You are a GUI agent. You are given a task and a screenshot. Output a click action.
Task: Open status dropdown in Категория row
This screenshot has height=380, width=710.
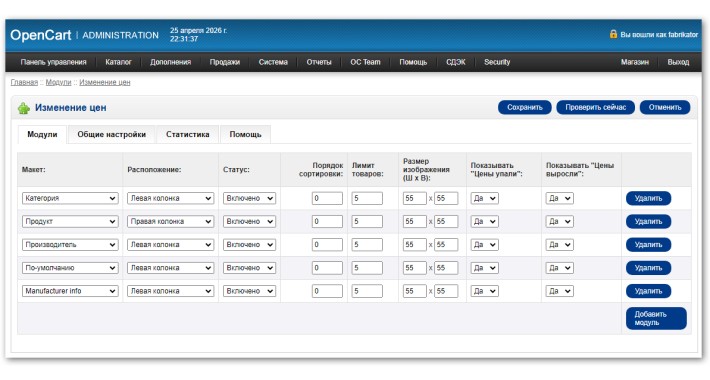coord(249,198)
